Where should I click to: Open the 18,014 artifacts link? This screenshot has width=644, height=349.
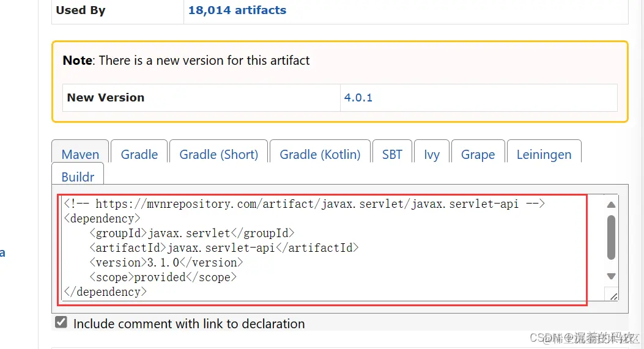click(237, 10)
